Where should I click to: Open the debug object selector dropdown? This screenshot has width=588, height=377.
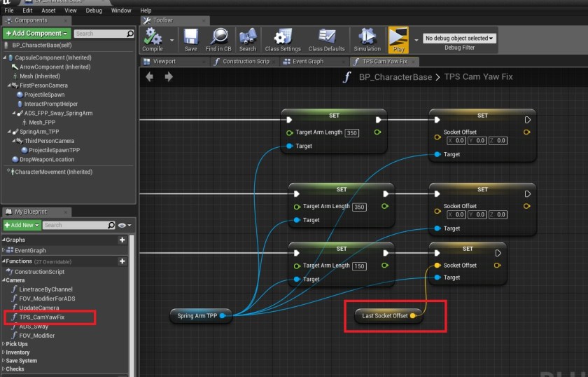459,38
